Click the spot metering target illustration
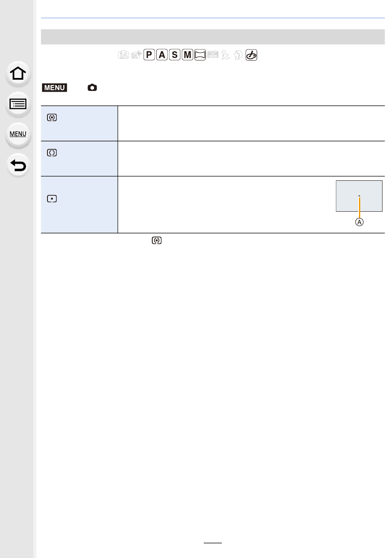The width and height of the screenshot is (392, 558). point(359,196)
